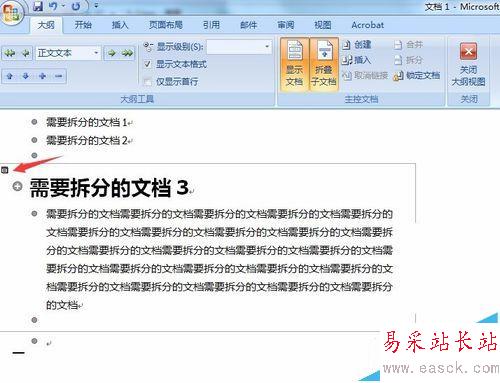Switch to the 大纲 tab
The height and width of the screenshot is (383, 500).
click(x=46, y=25)
